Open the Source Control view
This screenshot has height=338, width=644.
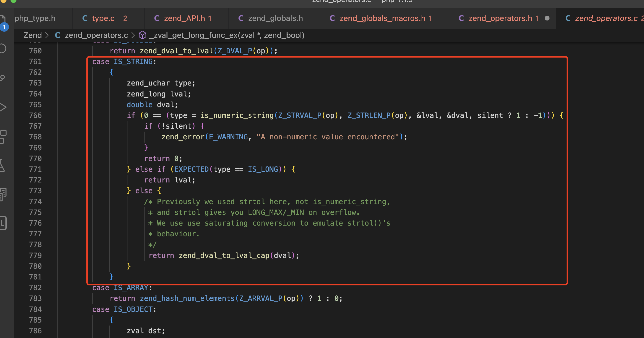coord(2,78)
